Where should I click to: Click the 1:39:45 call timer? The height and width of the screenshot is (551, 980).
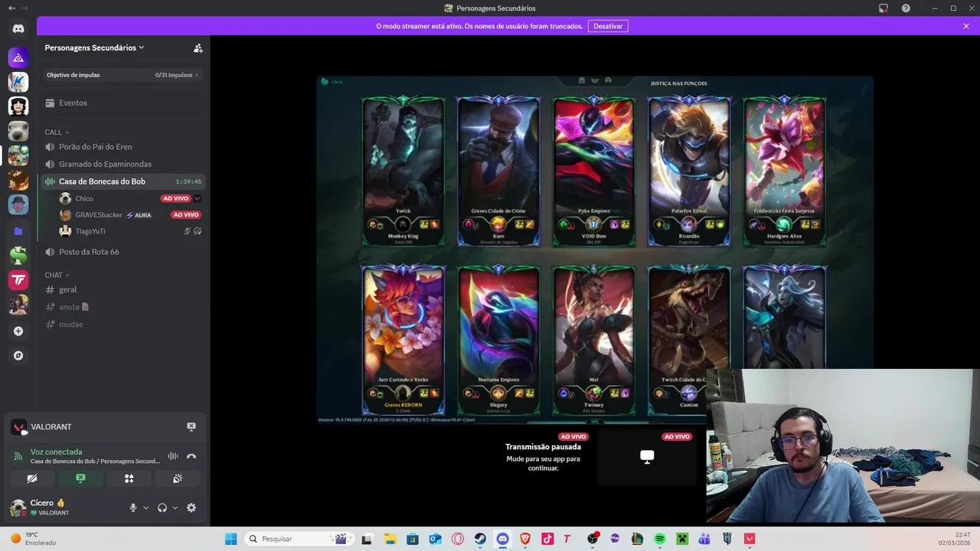[188, 181]
